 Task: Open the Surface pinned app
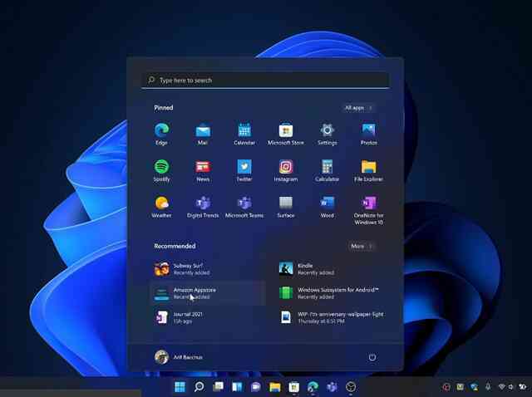[x=286, y=207]
